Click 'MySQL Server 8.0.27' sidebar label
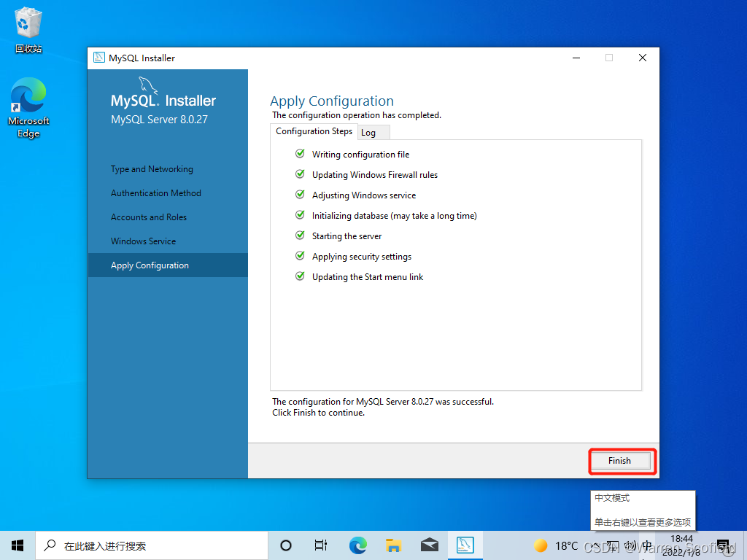 (x=159, y=120)
